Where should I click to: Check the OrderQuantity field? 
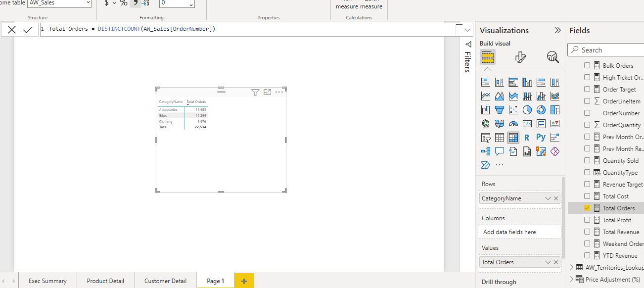click(587, 125)
